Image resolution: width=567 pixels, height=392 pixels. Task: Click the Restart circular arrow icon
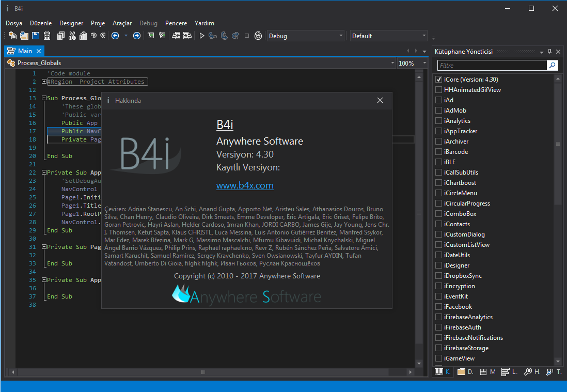click(x=258, y=36)
